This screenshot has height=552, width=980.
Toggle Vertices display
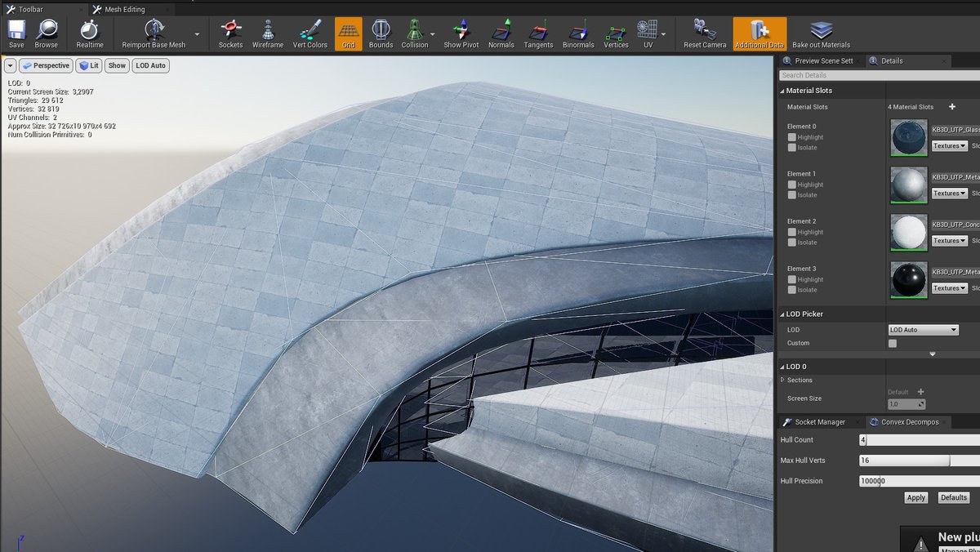coord(616,33)
